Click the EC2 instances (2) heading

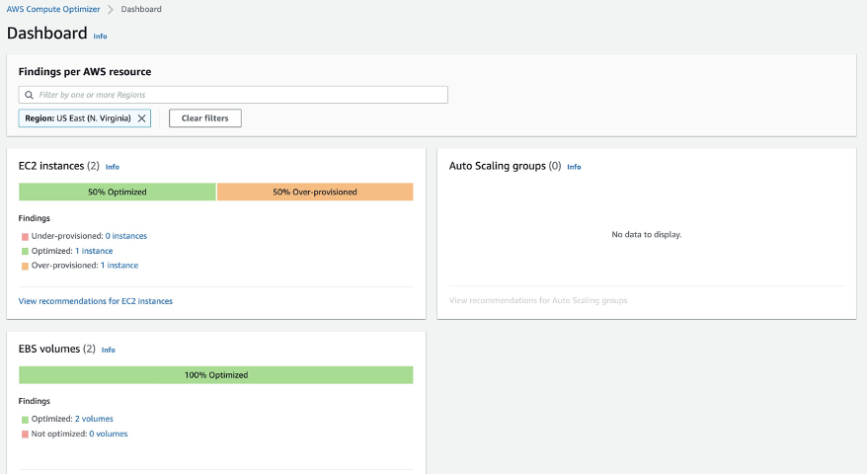click(x=58, y=166)
